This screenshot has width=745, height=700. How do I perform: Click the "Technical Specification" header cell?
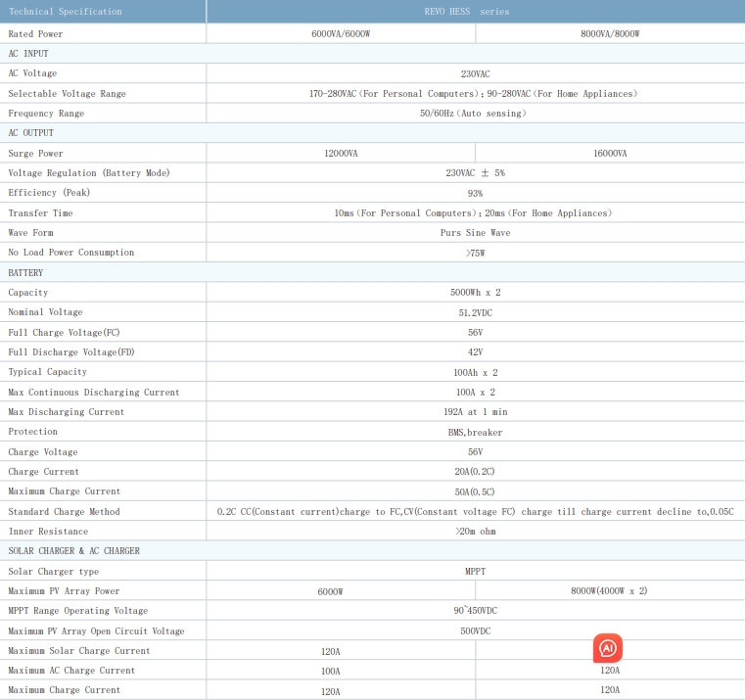point(66,12)
